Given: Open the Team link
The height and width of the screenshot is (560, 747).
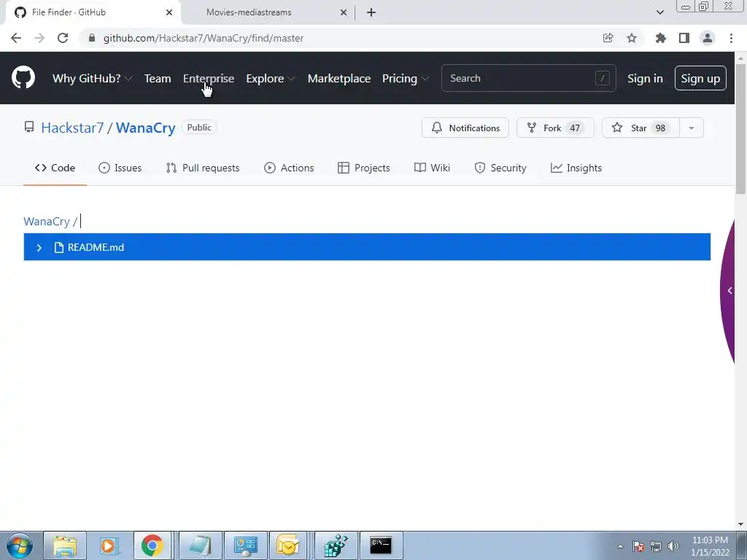Looking at the screenshot, I should [158, 79].
